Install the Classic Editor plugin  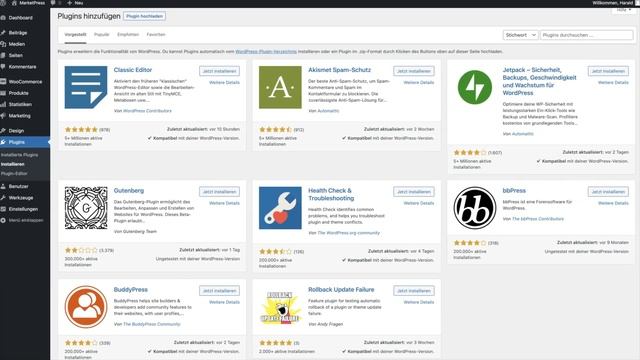[x=219, y=71]
